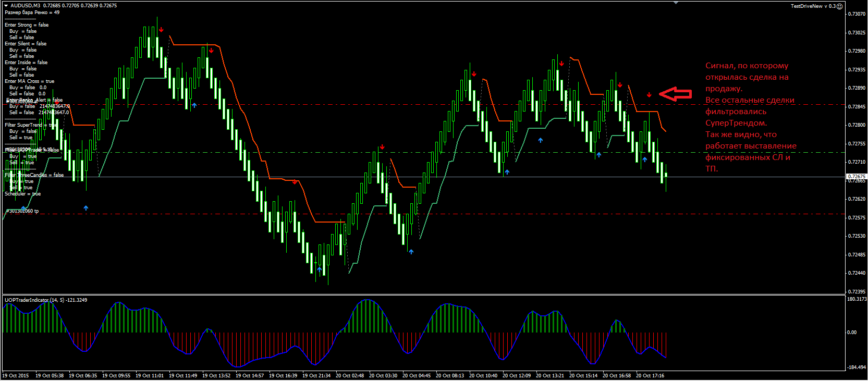This screenshot has width=868, height=381.
Task: Click time axis label 20 Oct 04:45
Action: pos(417,376)
